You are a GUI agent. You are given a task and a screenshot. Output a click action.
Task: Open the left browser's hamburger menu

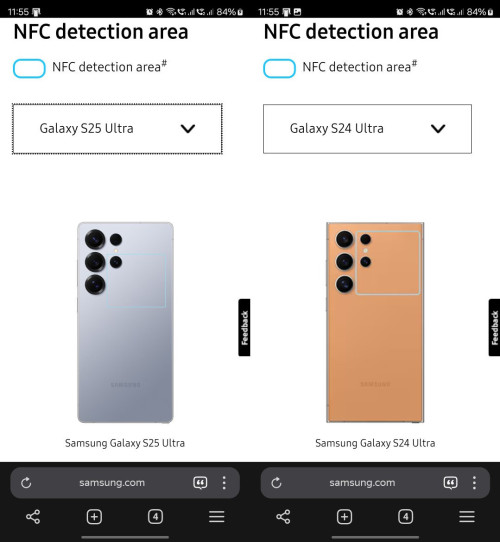217,517
